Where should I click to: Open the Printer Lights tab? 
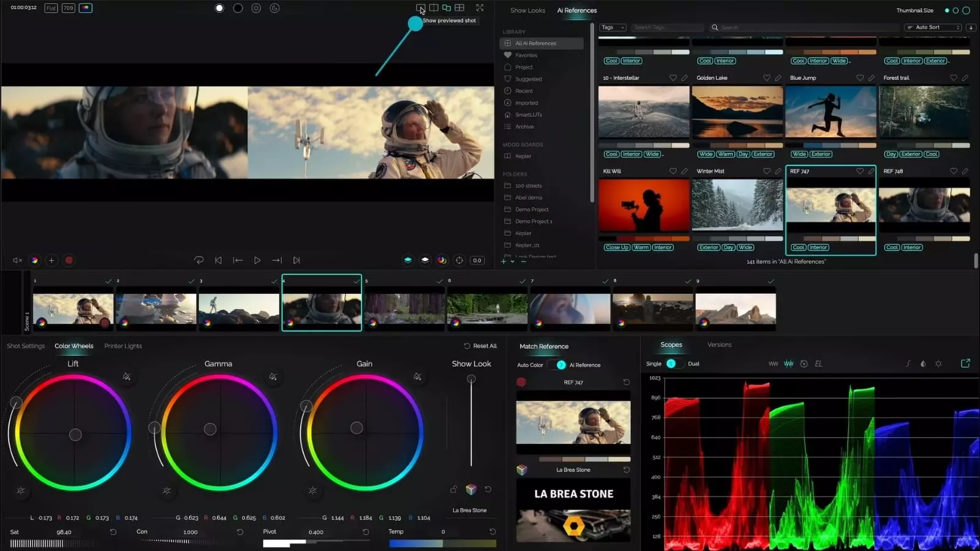[123, 346]
